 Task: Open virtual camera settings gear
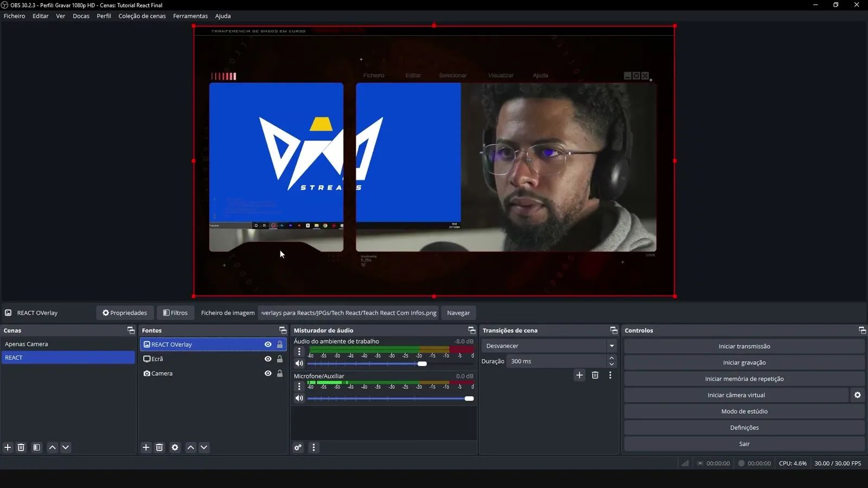(858, 395)
